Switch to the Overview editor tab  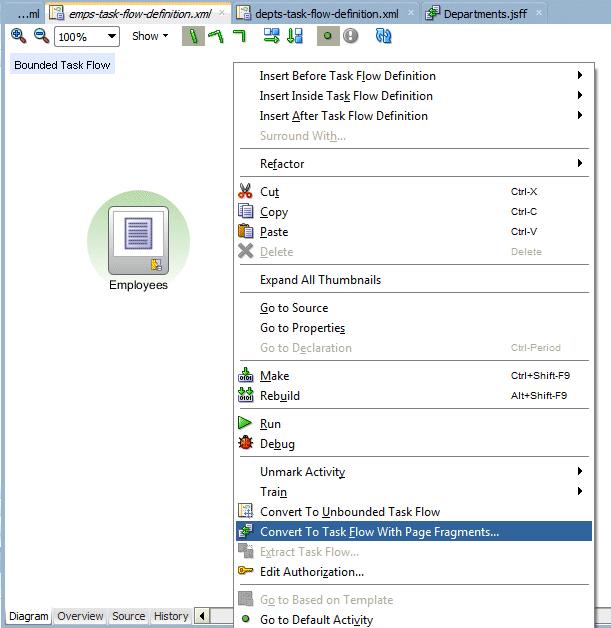80,616
